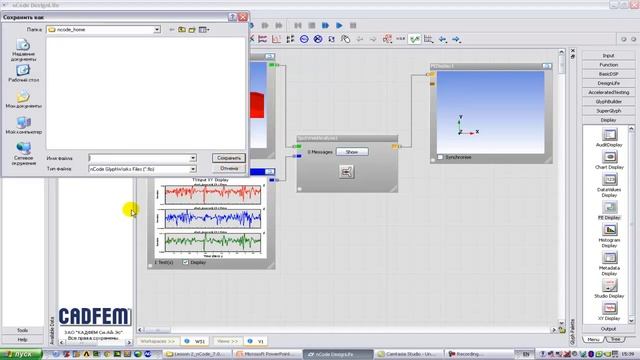Open the AuditDisplay glyph

(609, 138)
